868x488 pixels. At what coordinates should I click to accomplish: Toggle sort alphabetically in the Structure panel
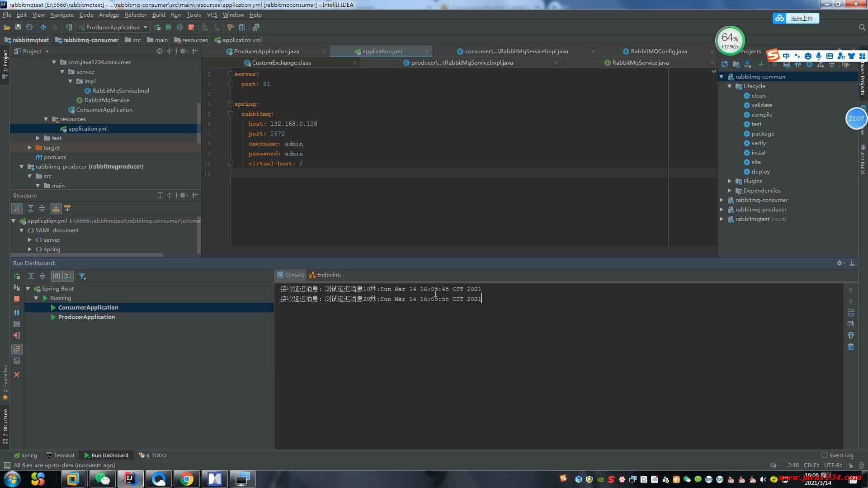tap(17, 208)
